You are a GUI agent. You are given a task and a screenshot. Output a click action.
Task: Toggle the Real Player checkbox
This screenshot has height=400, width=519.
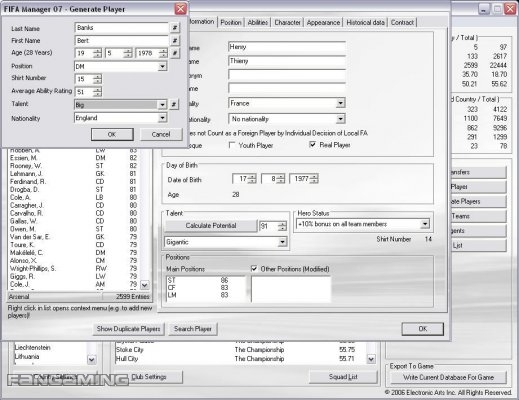[x=312, y=144]
